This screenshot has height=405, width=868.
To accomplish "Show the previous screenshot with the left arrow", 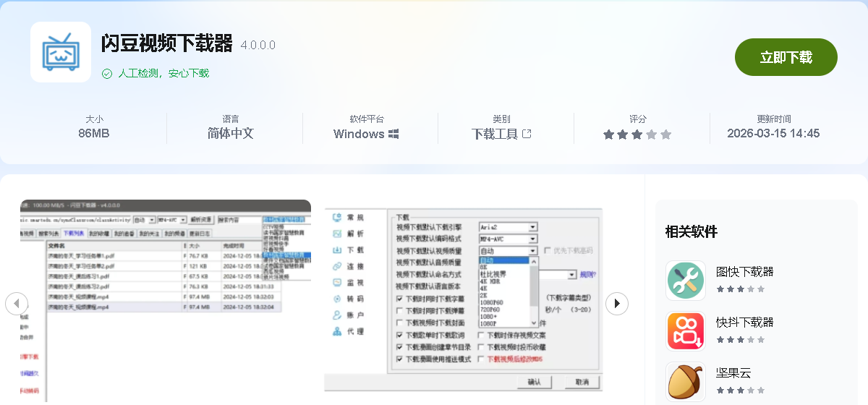I will 17,303.
